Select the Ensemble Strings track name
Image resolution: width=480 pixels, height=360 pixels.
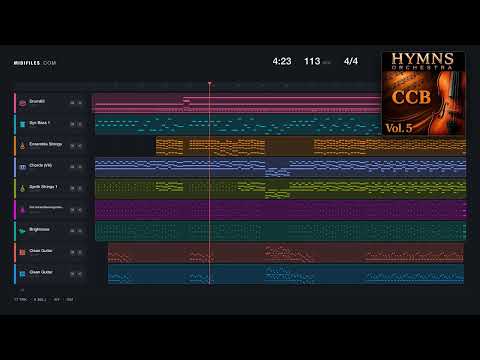pos(46,144)
